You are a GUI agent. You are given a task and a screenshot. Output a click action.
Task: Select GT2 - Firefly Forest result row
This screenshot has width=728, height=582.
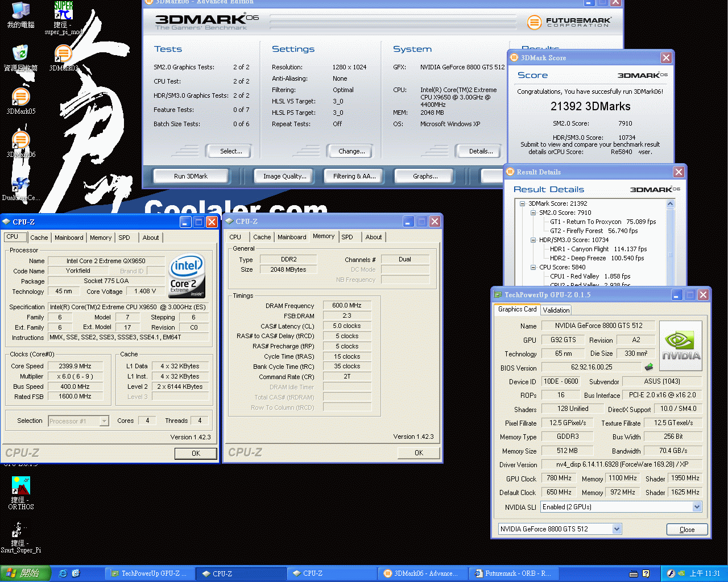click(594, 231)
